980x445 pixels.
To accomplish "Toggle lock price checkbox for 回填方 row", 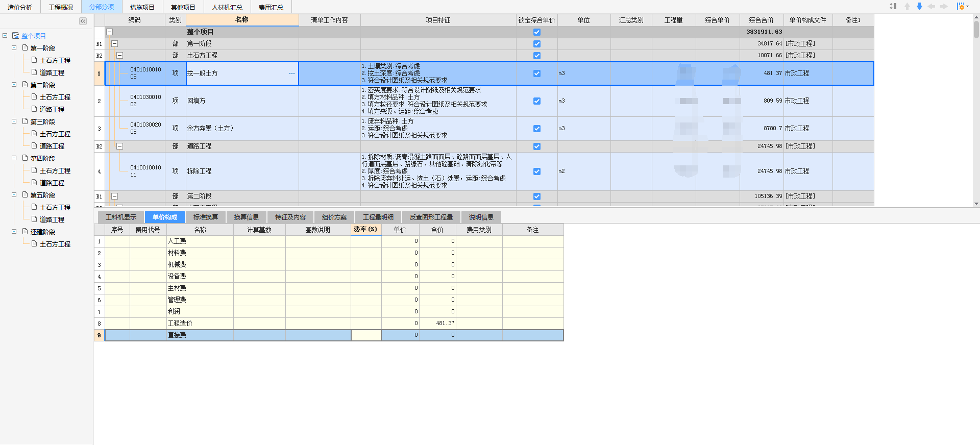I will [x=537, y=101].
